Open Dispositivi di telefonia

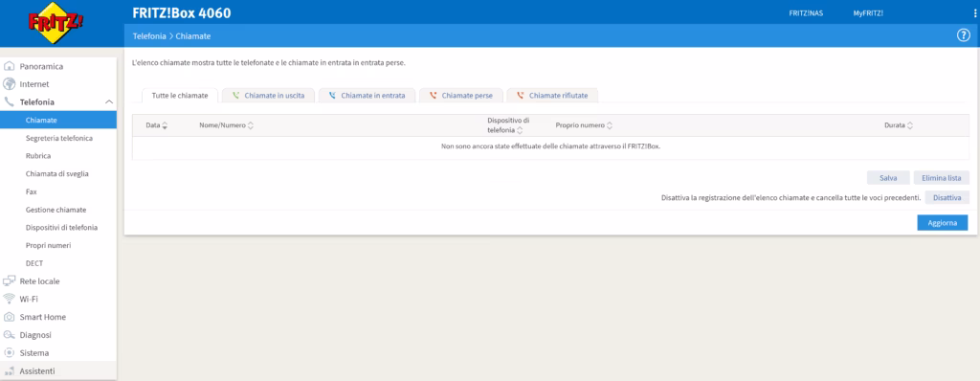[58, 228]
